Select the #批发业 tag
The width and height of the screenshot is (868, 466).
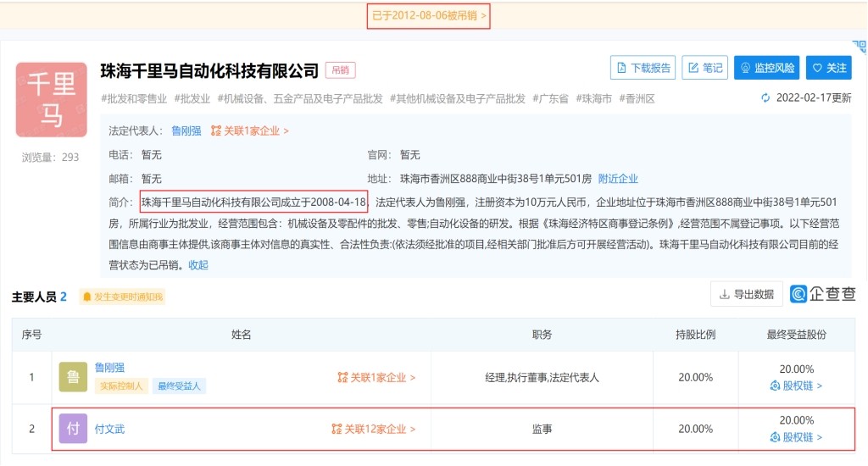point(192,98)
